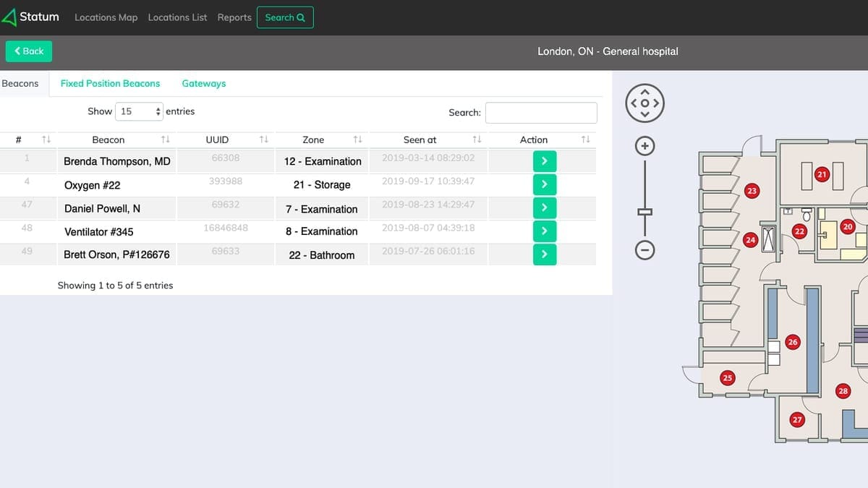Select beacon marker 25 on the map
The height and width of the screenshot is (488, 868).
[x=728, y=377]
